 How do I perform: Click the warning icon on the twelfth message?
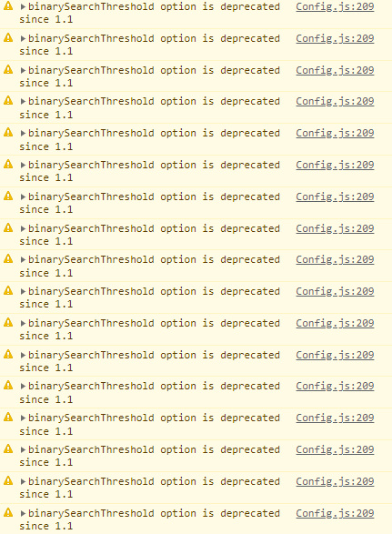click(x=8, y=354)
